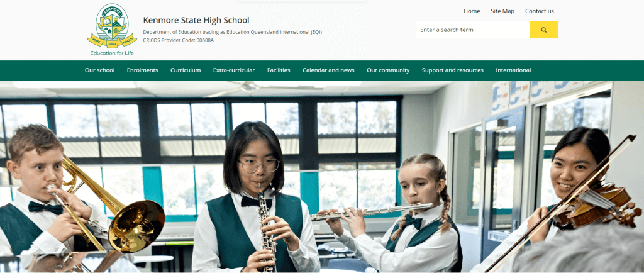Expand the Extra-curricular navigation item
Screen dimensions: 644x273
tap(234, 70)
